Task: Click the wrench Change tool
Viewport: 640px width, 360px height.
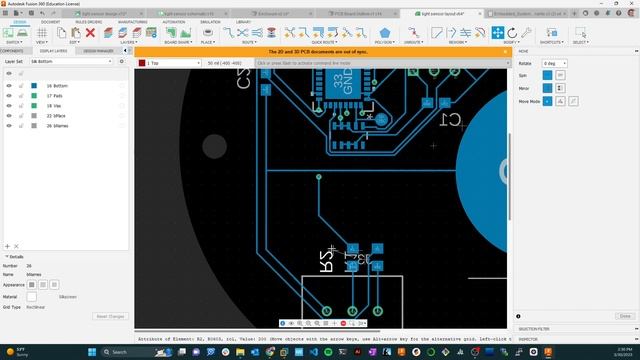Action: [x=527, y=33]
